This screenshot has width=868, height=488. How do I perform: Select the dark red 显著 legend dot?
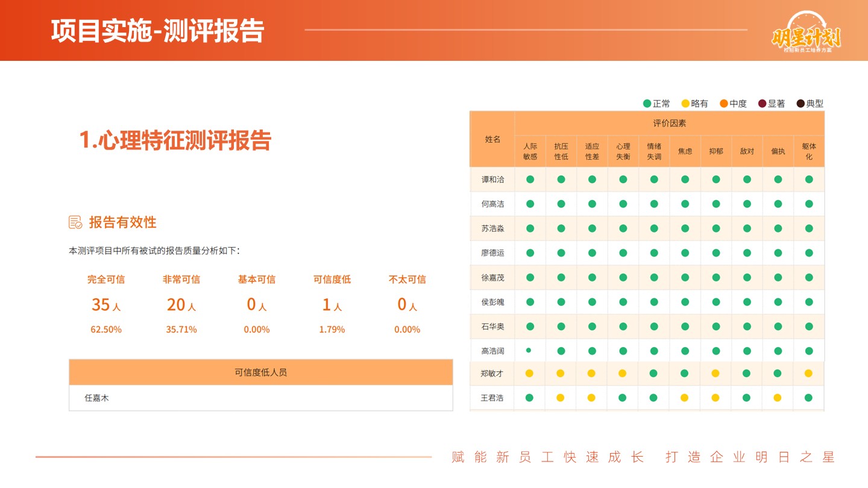coord(762,104)
